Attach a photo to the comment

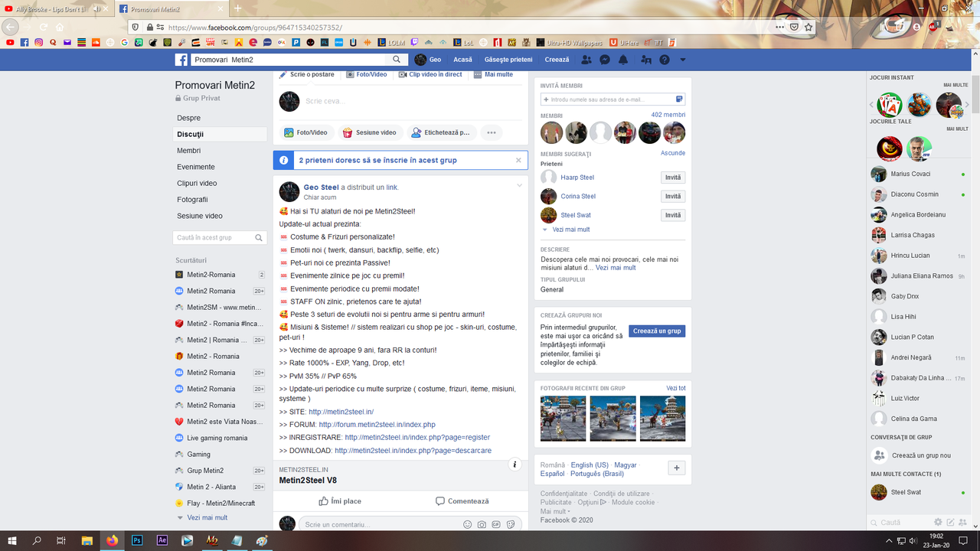coord(482,525)
